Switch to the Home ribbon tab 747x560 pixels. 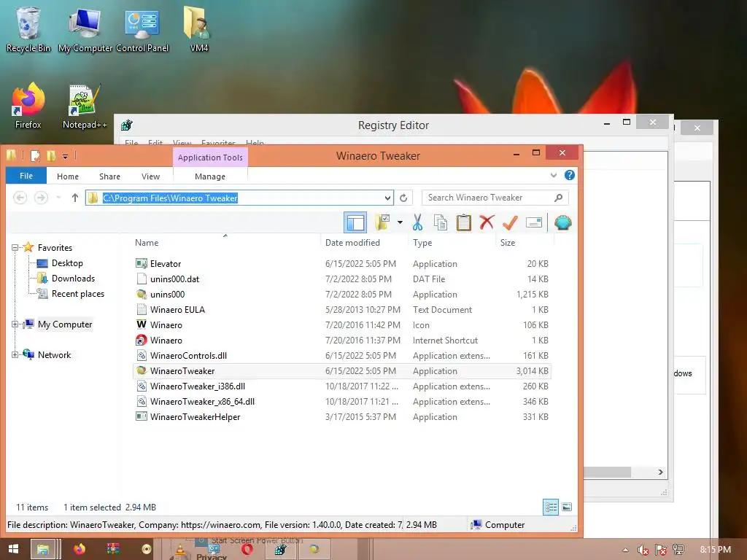(x=68, y=176)
